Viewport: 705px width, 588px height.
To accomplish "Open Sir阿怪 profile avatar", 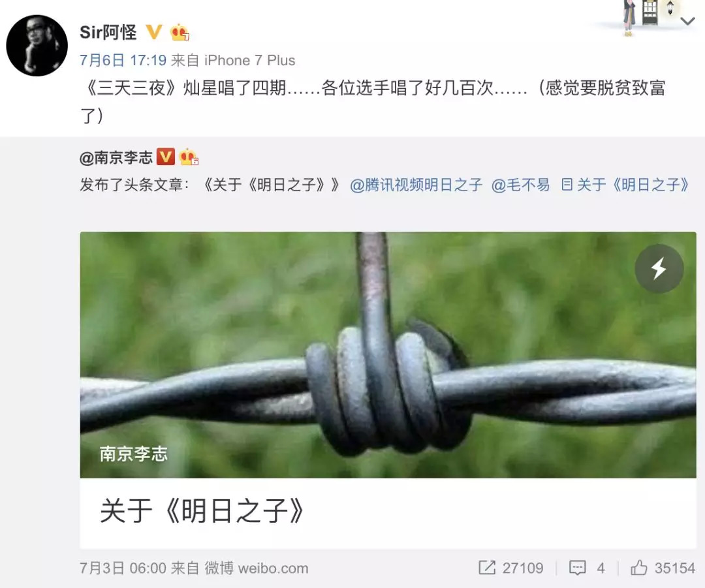I will point(37,46).
